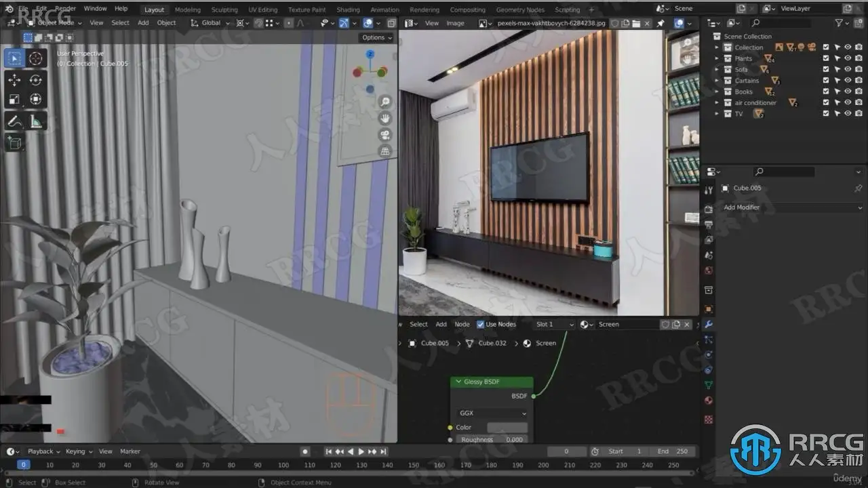Toggle selectability of Plants collection
The width and height of the screenshot is (868, 488).
coord(837,58)
